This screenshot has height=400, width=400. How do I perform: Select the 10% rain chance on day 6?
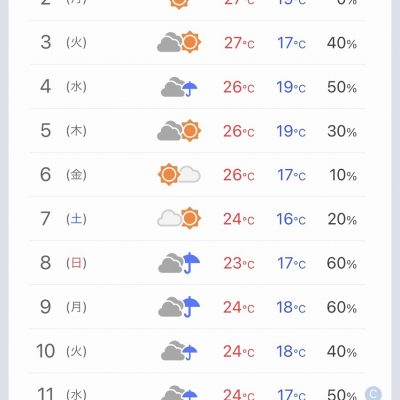(x=343, y=175)
